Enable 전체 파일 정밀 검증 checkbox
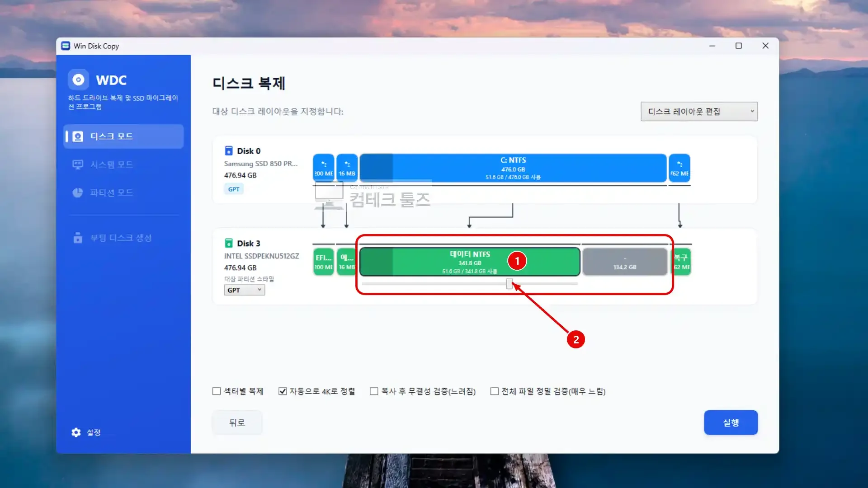The width and height of the screenshot is (868, 488). click(495, 391)
